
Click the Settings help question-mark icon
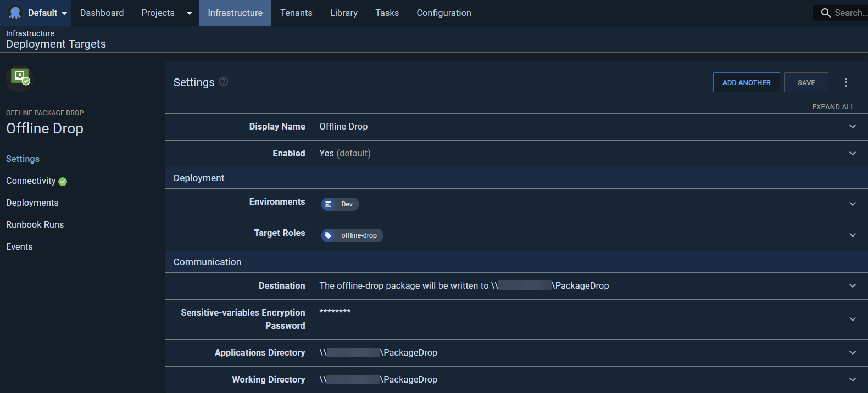224,81
